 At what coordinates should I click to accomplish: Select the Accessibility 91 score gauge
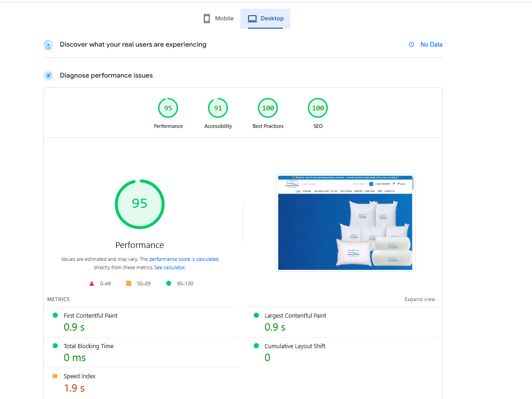pos(218,109)
